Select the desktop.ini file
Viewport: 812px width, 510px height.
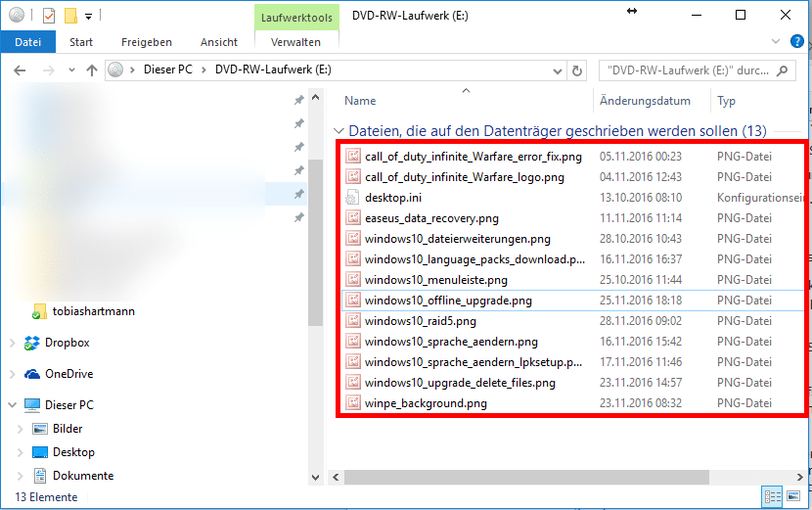[x=393, y=198]
